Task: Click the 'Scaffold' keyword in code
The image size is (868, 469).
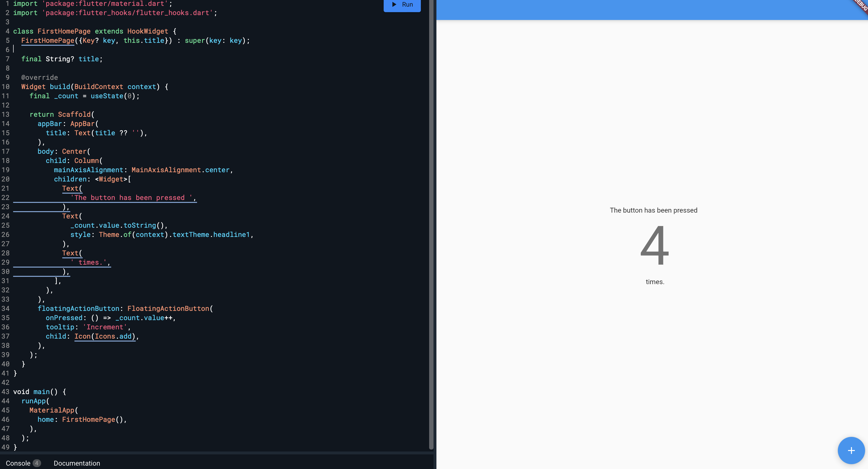Action: point(74,115)
